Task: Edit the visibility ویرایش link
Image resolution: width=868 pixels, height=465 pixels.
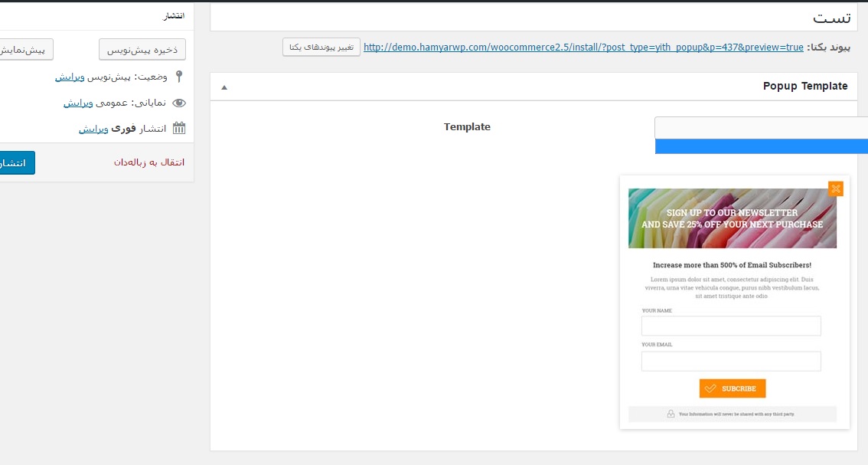Action: point(78,103)
